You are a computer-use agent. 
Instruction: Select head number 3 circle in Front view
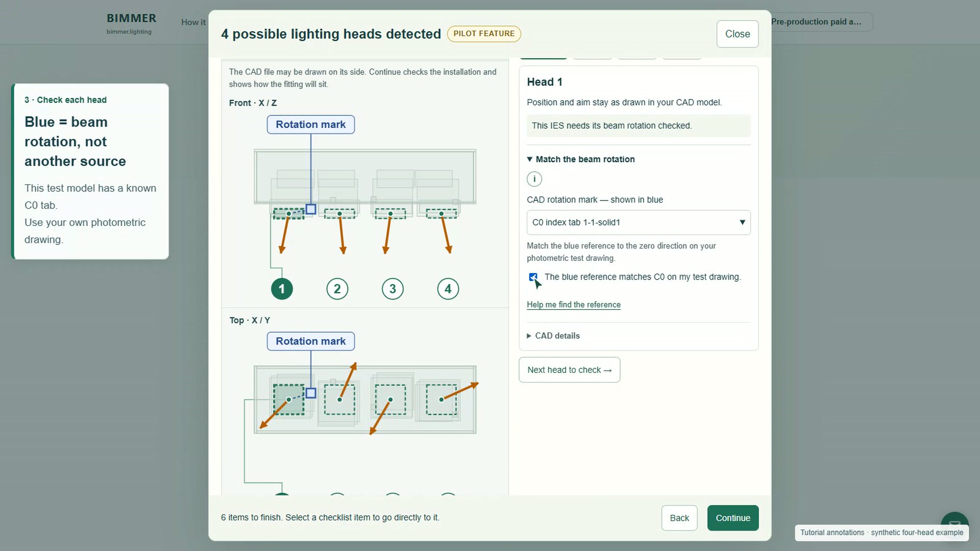pyautogui.click(x=393, y=289)
